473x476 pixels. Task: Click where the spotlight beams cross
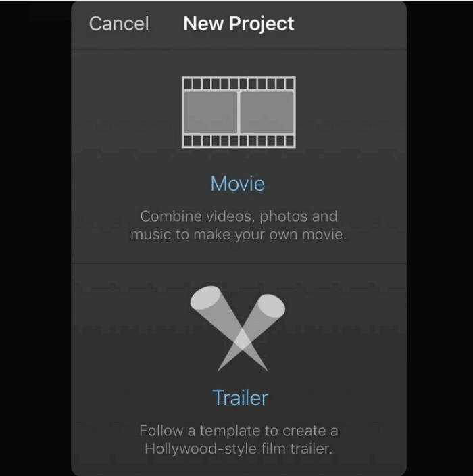pyautogui.click(x=243, y=340)
